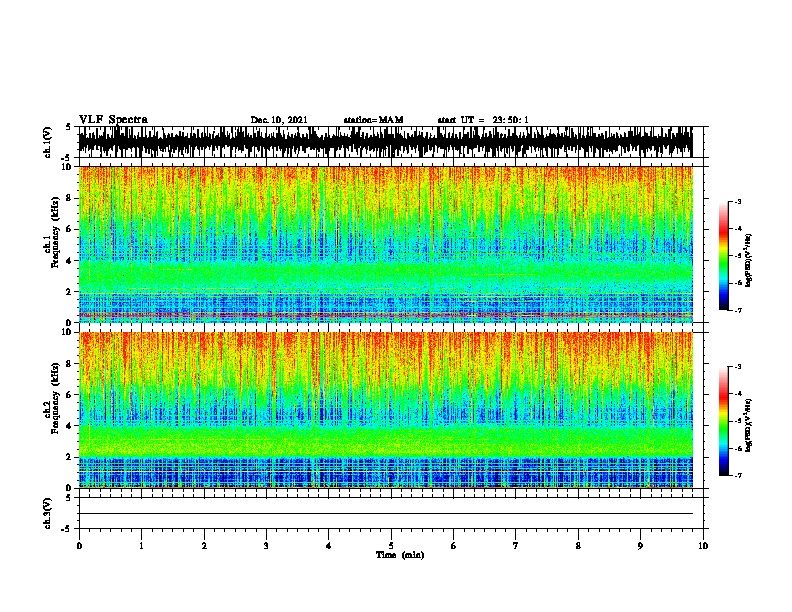792x612 pixels.
Task: Click time axis tick label "0"
Action: click(x=79, y=546)
